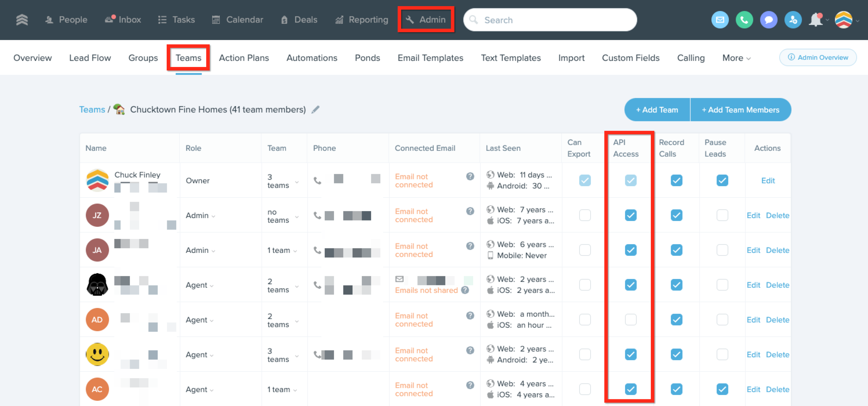The image size is (868, 406).
Task: Expand Chuck Finley's 3 teams dropdown
Action: [x=283, y=181]
